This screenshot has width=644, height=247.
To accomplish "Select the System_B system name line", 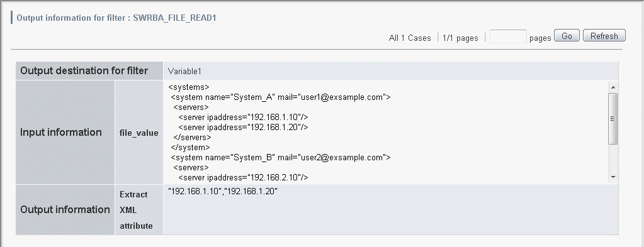I will pyautogui.click(x=281, y=158).
